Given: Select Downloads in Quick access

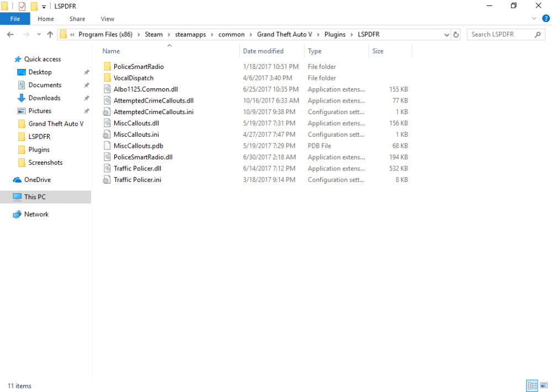Looking at the screenshot, I should tap(44, 98).
